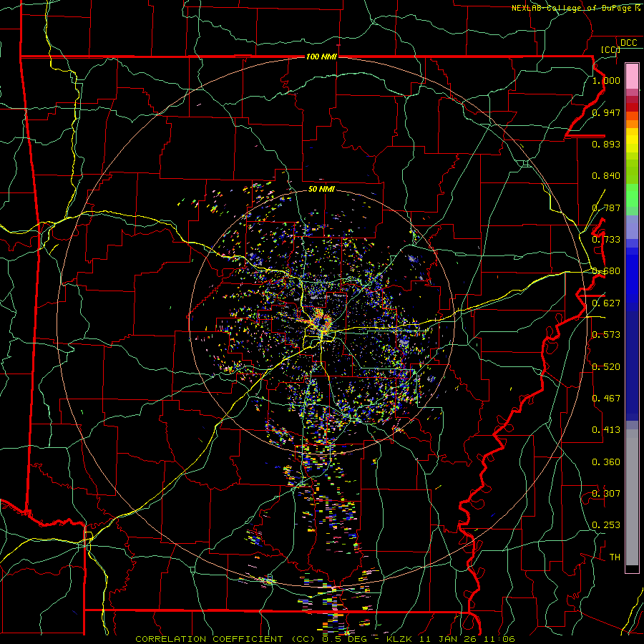
Task: Click the lavender segment of the color bar
Action: point(632,227)
